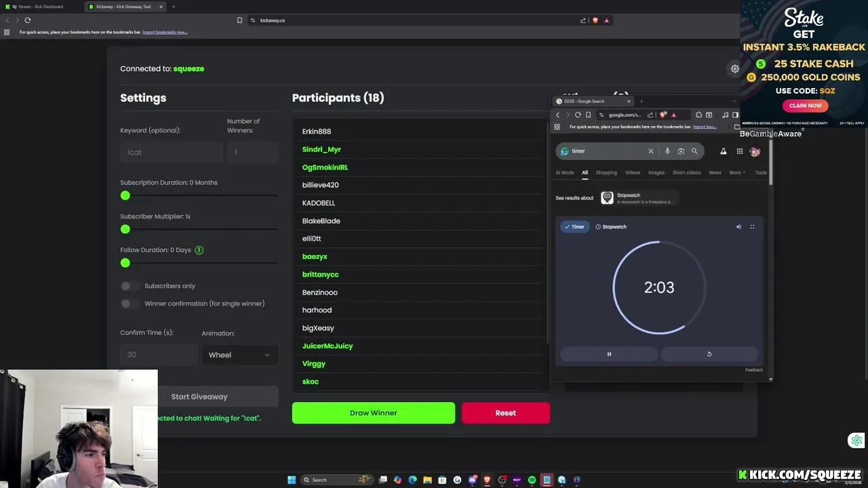Select participant Sindri_Myr
This screenshot has height=488, width=868.
[x=321, y=149]
